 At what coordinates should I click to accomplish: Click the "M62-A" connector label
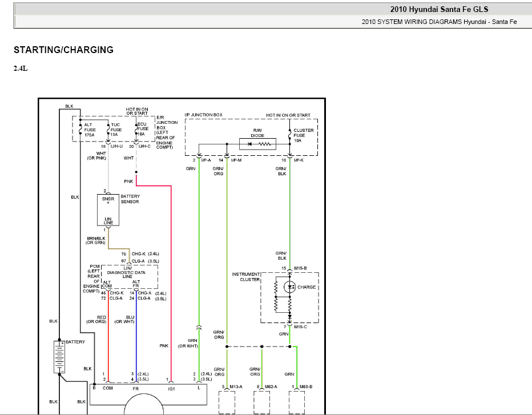tap(272, 387)
